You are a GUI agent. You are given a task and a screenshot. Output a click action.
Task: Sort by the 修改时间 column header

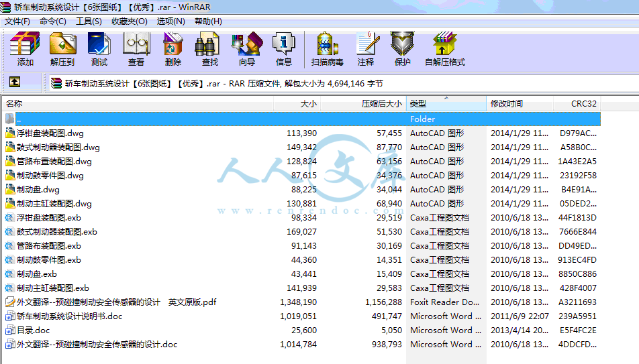pos(520,104)
